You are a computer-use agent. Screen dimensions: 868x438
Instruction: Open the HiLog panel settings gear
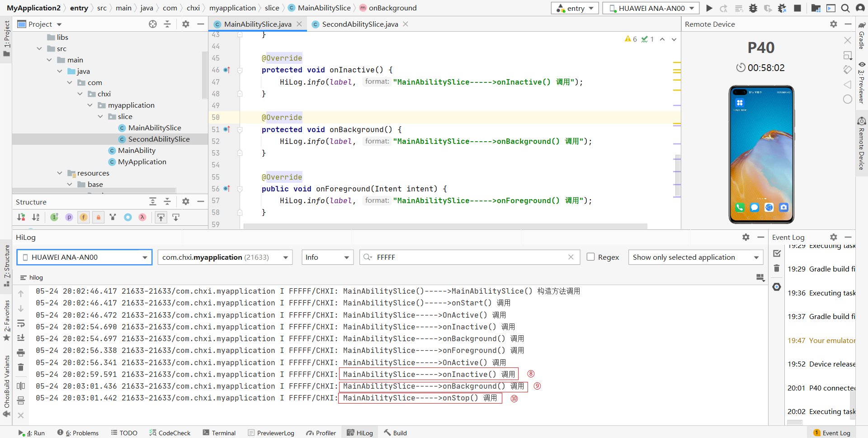coord(746,237)
